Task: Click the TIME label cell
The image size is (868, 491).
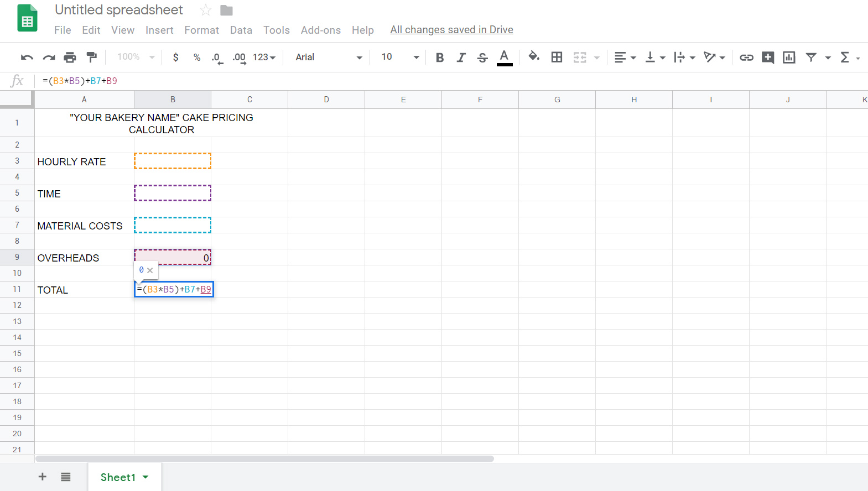Action: [x=84, y=194]
